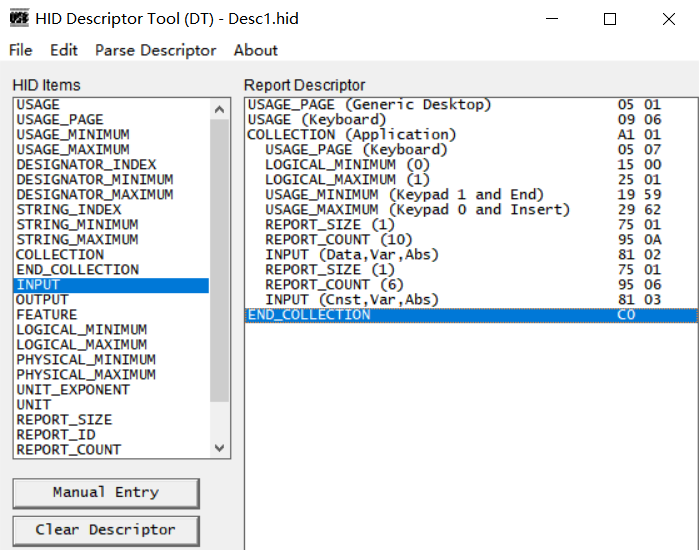Select REPORT_ID in HID Items list
The image size is (699, 550).
(x=111, y=435)
